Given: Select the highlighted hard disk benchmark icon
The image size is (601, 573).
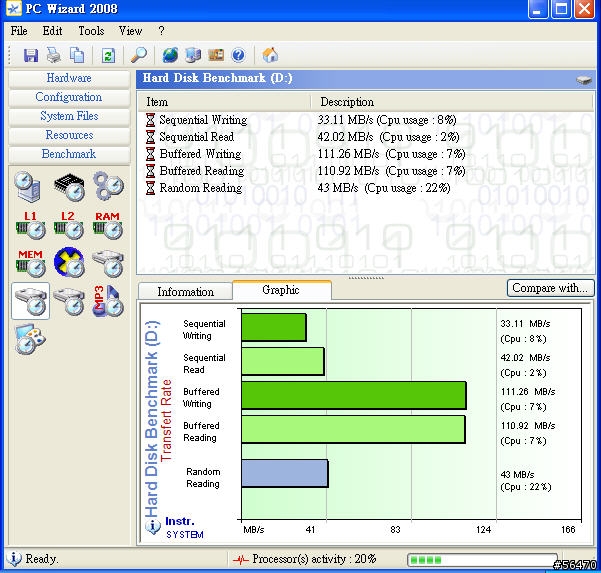Looking at the screenshot, I should 31,301.
